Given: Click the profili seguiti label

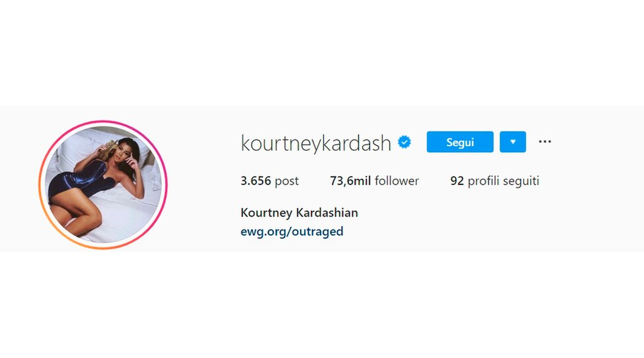Looking at the screenshot, I should click(x=504, y=181).
